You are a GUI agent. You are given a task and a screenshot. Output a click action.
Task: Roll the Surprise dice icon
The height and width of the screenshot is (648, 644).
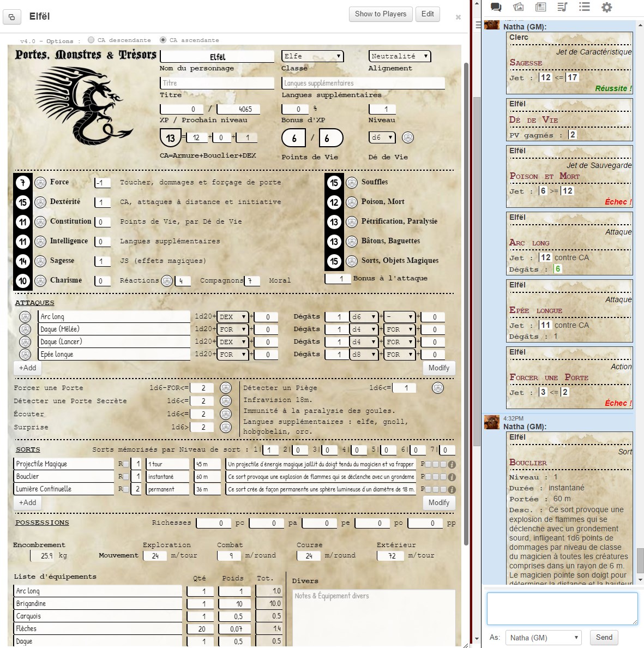[226, 427]
